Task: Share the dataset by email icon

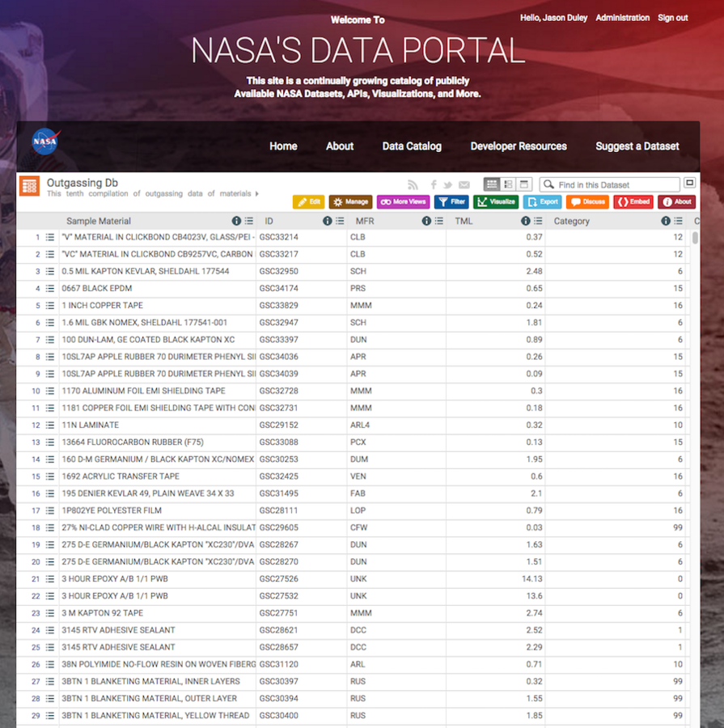Action: click(x=464, y=185)
